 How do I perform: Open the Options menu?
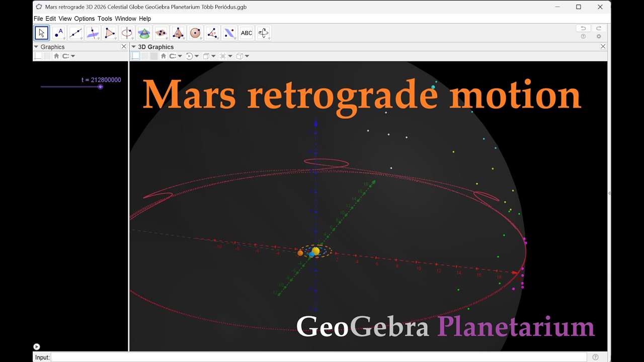click(x=85, y=19)
